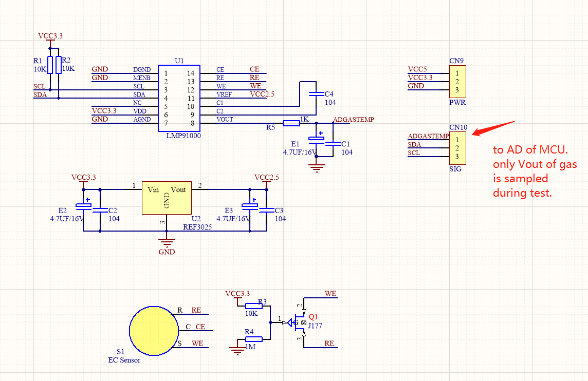Select the CN10 SIG connector symbol
Screen dimensions: 588x381
pos(457,148)
